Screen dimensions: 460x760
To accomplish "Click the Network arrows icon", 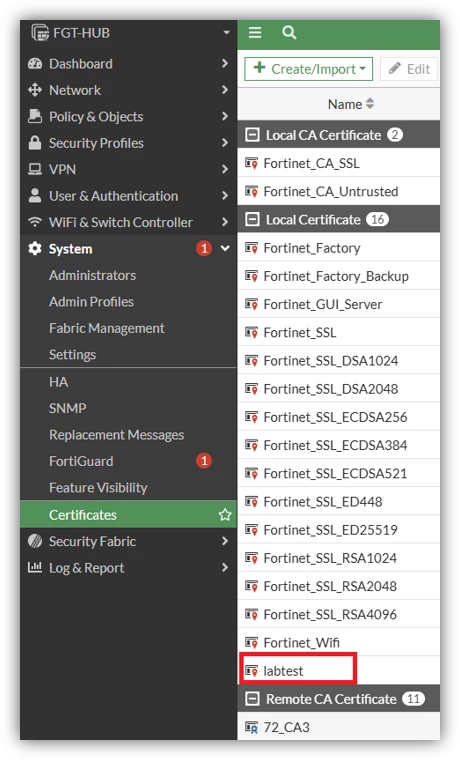I will click(x=35, y=90).
